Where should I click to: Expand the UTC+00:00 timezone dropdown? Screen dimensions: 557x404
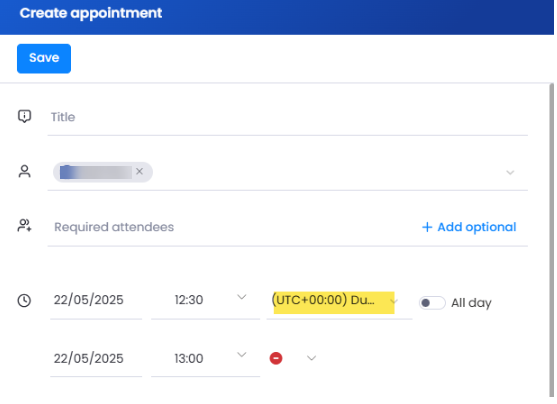tap(393, 302)
